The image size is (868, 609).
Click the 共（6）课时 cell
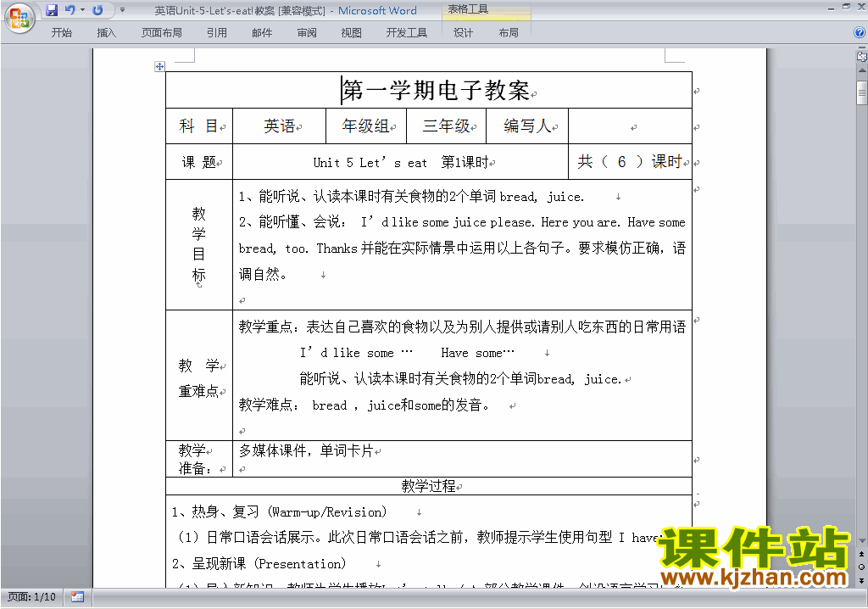point(631,162)
